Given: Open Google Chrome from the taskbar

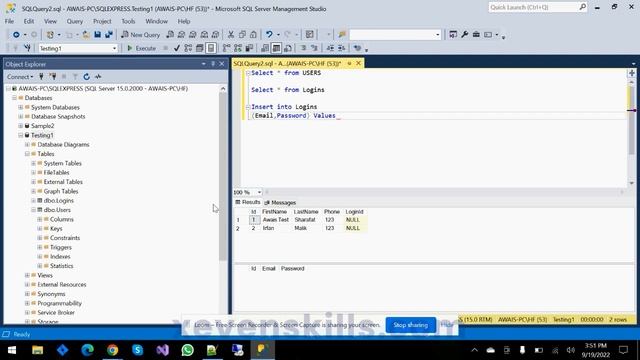Looking at the screenshot, I should point(113,350).
